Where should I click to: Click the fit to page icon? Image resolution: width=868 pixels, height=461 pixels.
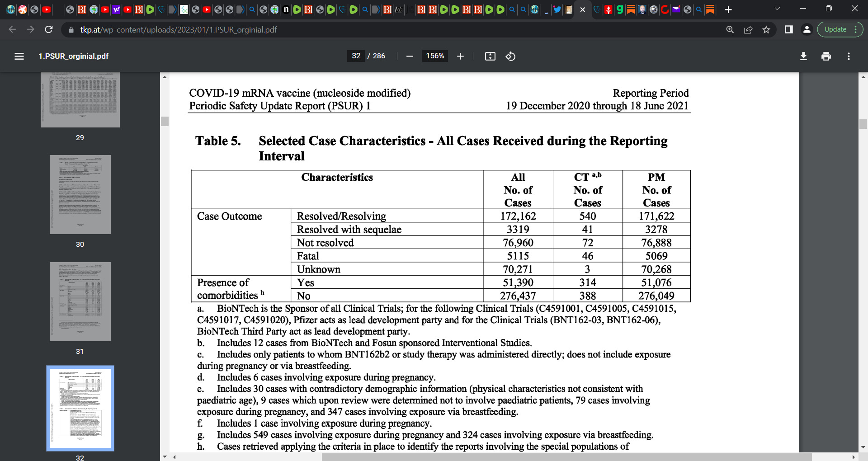pos(490,56)
